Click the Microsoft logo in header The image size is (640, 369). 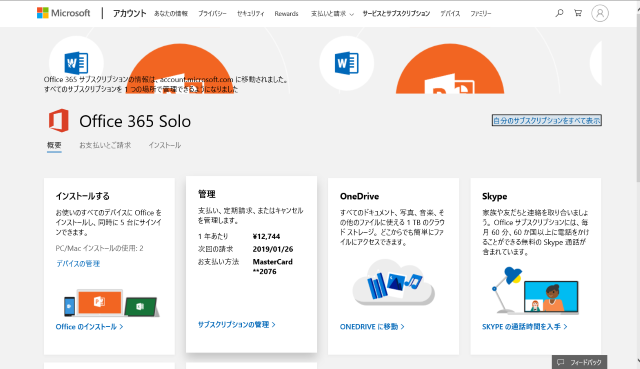click(x=63, y=13)
